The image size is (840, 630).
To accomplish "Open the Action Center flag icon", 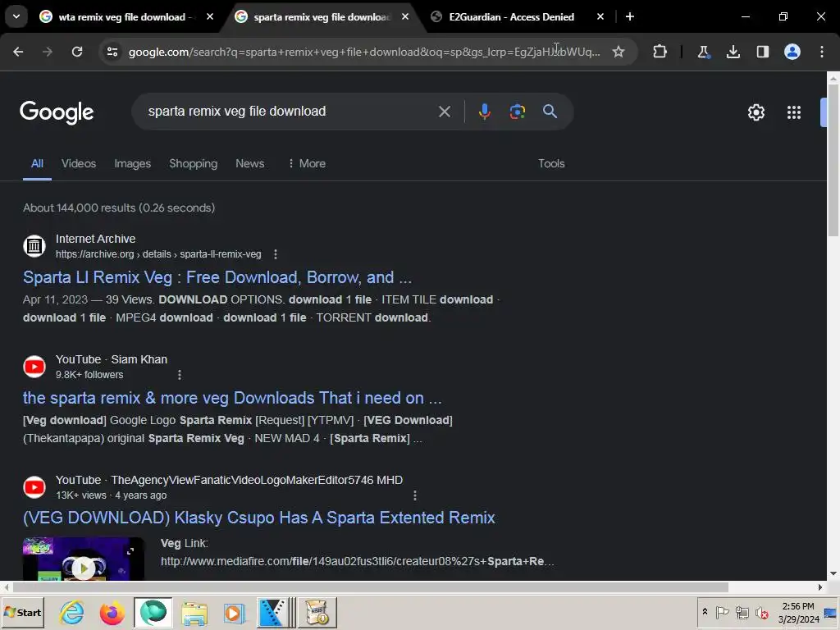I will 722,612.
